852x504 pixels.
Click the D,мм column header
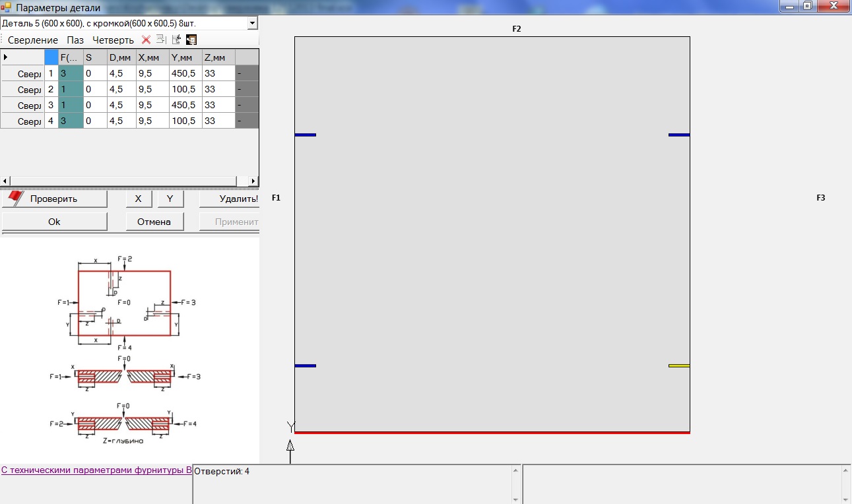[x=121, y=57]
